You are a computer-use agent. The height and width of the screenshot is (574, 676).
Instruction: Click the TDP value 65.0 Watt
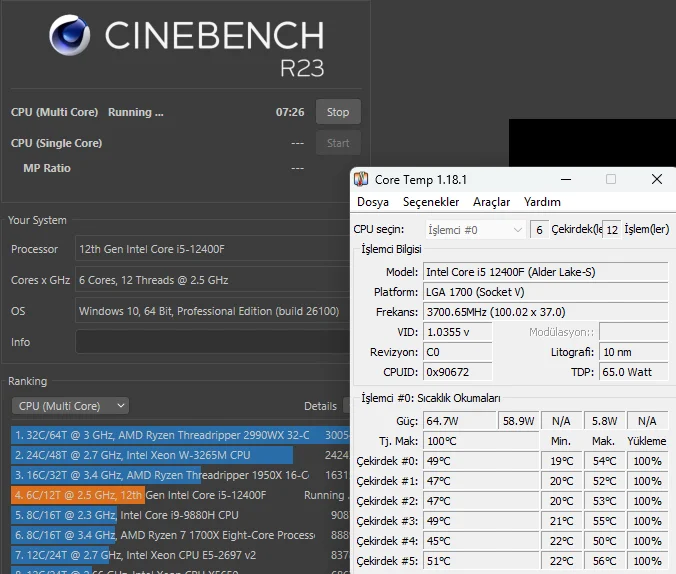tap(634, 372)
